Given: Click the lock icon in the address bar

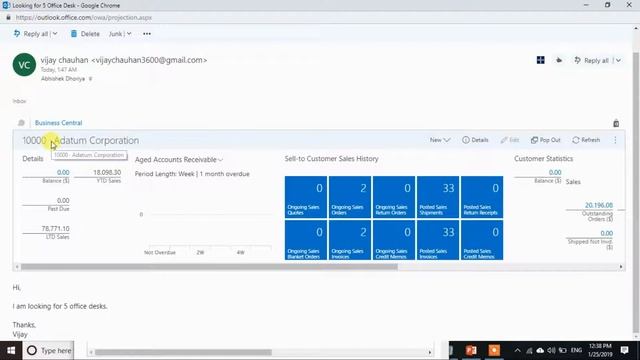Looking at the screenshot, I should [x=8, y=18].
